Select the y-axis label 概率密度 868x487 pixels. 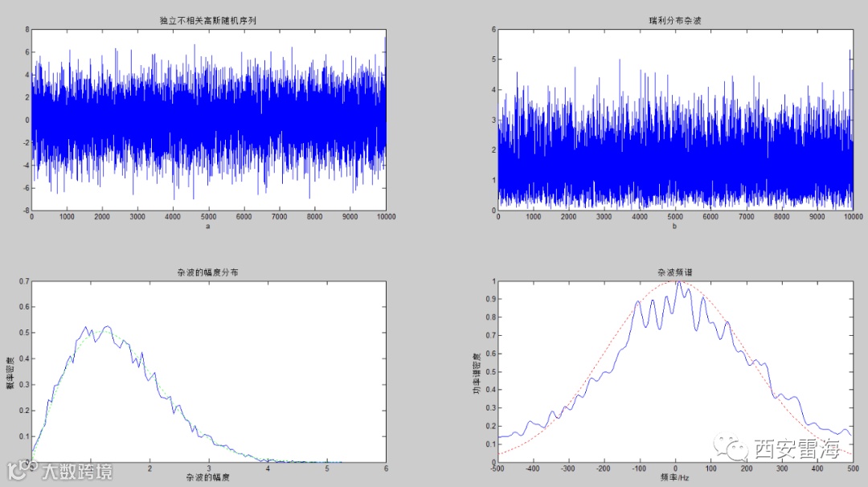[10, 372]
